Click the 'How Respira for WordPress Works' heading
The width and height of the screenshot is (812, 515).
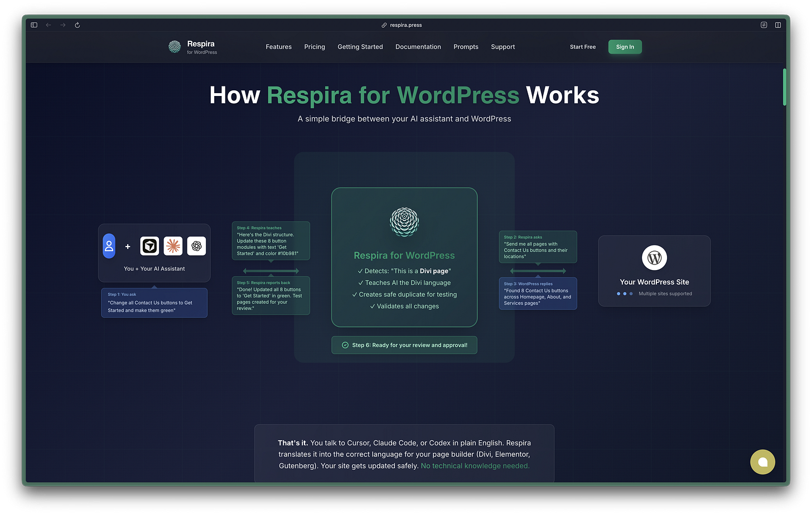click(404, 95)
